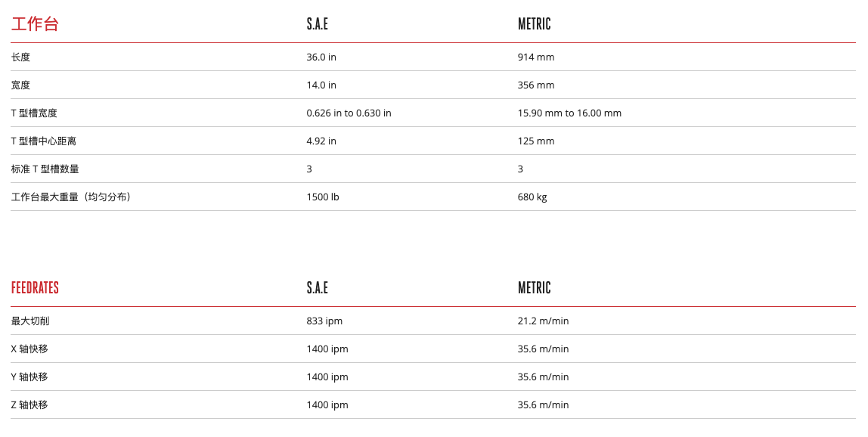Click the 最大切削 row label
Image resolution: width=868 pixels, height=437 pixels.
click(x=30, y=321)
